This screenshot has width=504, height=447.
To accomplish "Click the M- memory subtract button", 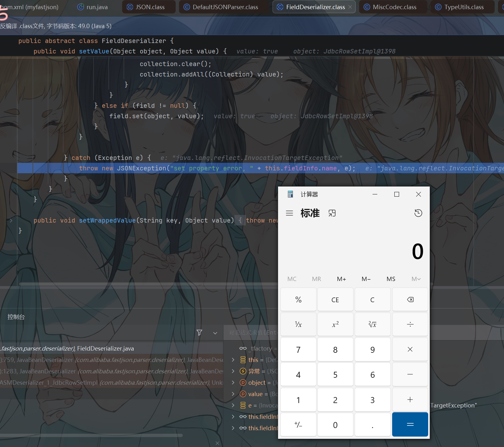I will click(366, 279).
